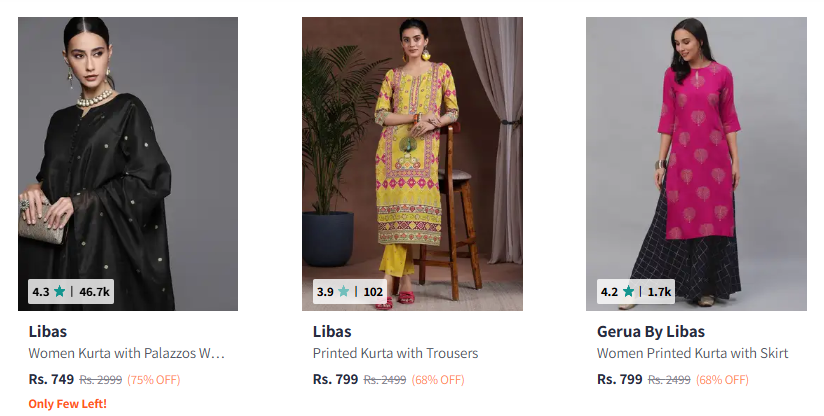Viewport: 824px width, 416px height.
Task: Open Women Printed Kurta with Skirt title
Action: (x=692, y=353)
